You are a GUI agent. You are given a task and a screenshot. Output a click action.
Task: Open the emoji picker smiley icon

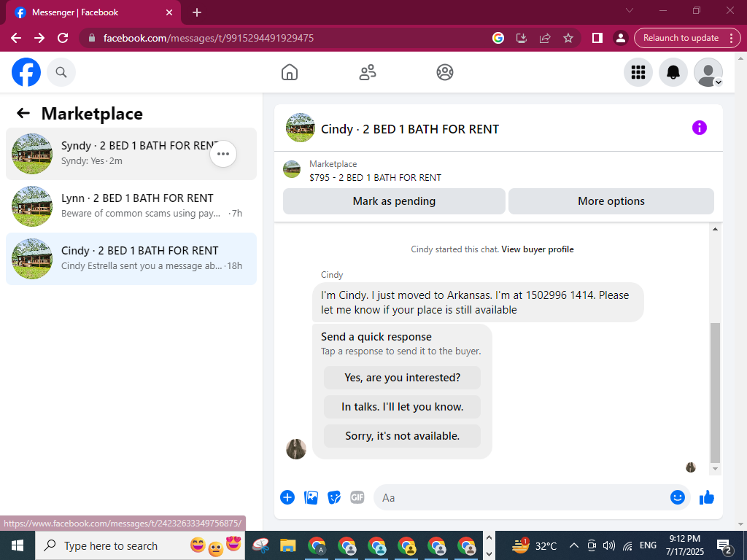click(x=678, y=497)
